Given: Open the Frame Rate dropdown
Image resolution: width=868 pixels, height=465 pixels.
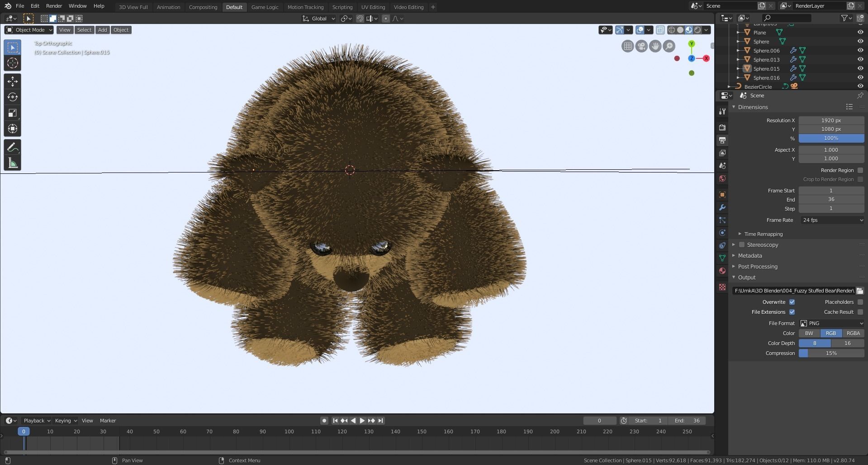Looking at the screenshot, I should click(x=831, y=220).
